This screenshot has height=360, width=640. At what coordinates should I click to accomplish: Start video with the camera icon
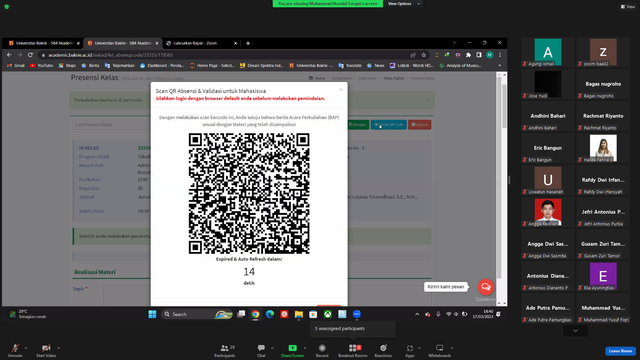[46, 348]
